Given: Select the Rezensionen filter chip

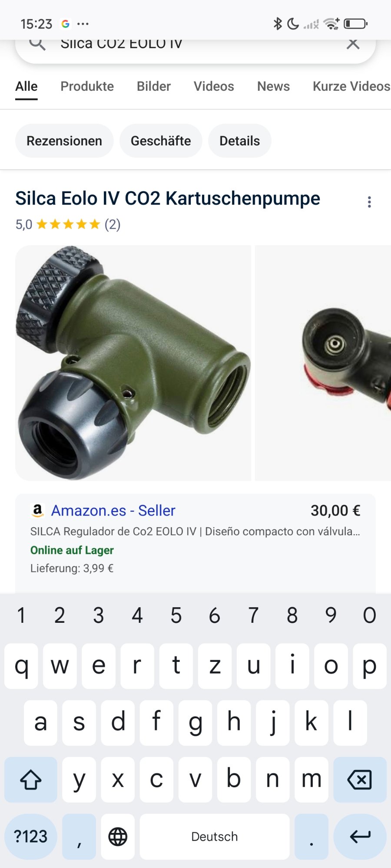Looking at the screenshot, I should 64,141.
